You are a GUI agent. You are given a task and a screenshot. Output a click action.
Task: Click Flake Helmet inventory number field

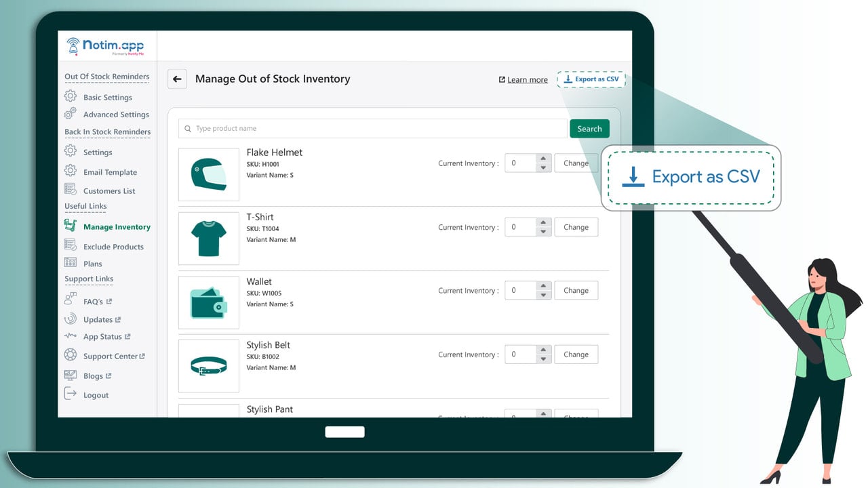[x=521, y=163]
